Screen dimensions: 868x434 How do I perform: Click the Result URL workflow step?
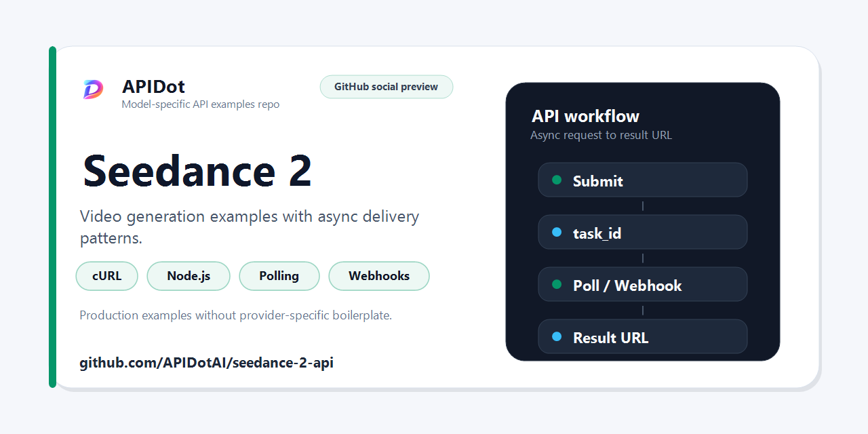click(x=643, y=336)
